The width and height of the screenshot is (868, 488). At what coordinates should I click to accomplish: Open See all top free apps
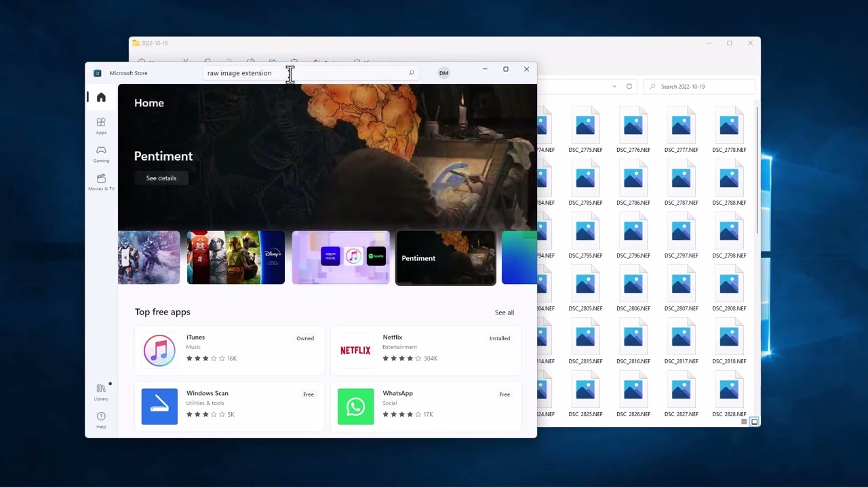(x=505, y=312)
